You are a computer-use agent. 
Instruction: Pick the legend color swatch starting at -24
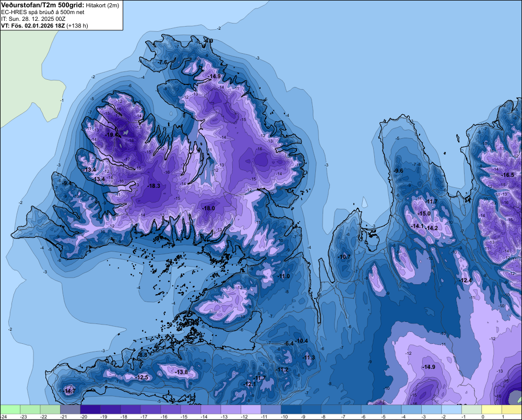(10, 409)
